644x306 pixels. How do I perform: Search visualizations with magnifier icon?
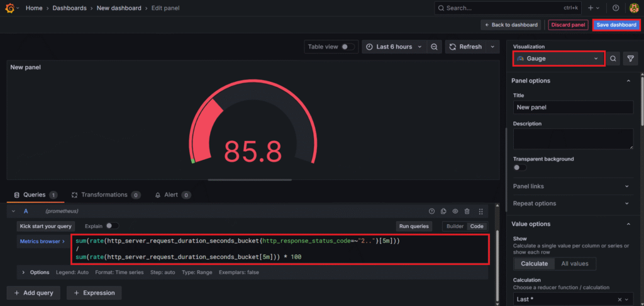click(613, 59)
